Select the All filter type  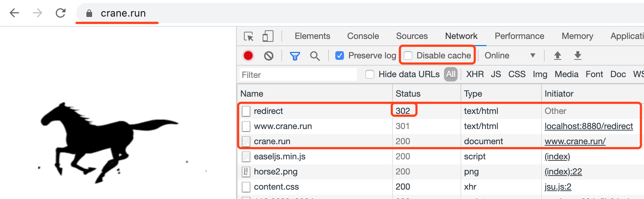click(451, 74)
